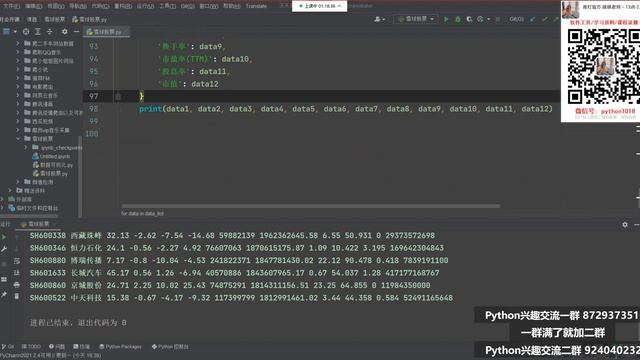Click the QR code image overlay

pos(603,67)
